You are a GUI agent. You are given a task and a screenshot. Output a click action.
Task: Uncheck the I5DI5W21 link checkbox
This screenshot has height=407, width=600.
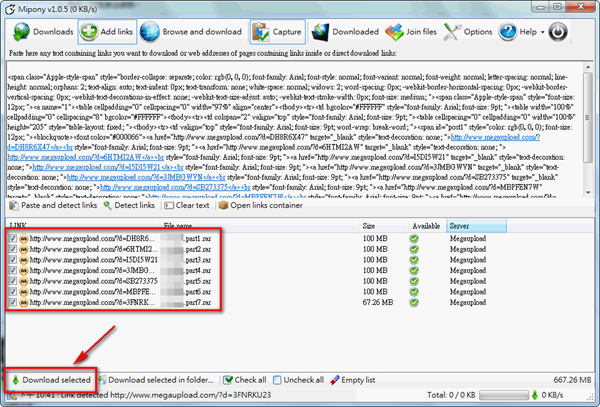[x=13, y=260]
